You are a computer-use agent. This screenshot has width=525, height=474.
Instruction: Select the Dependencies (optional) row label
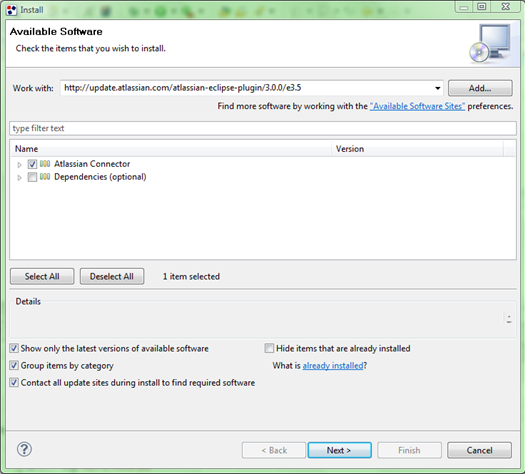(x=100, y=177)
